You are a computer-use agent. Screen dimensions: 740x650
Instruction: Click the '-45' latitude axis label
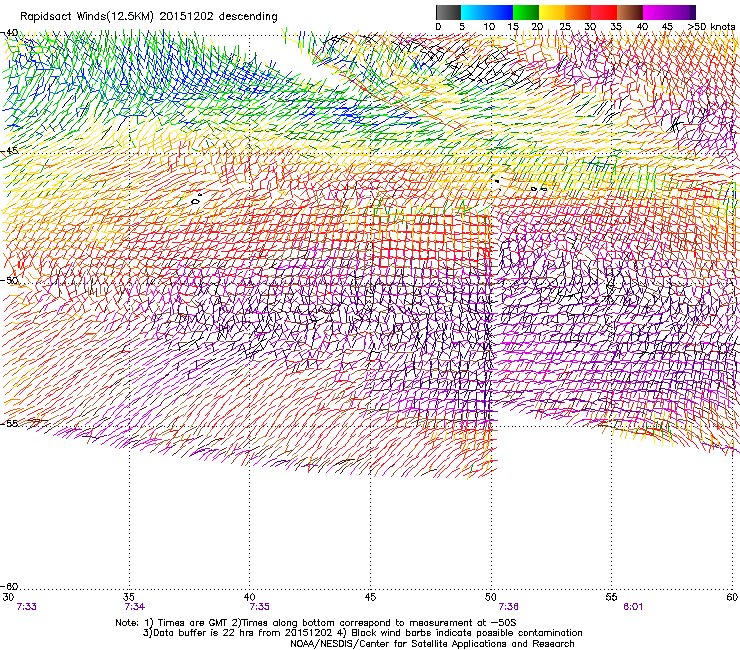click(10, 151)
